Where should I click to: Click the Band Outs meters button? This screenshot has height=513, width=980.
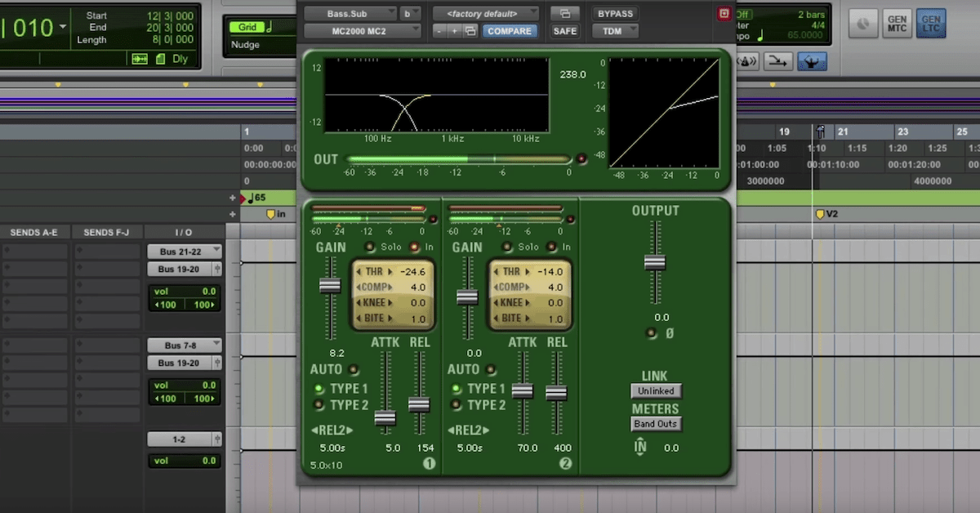(x=656, y=424)
